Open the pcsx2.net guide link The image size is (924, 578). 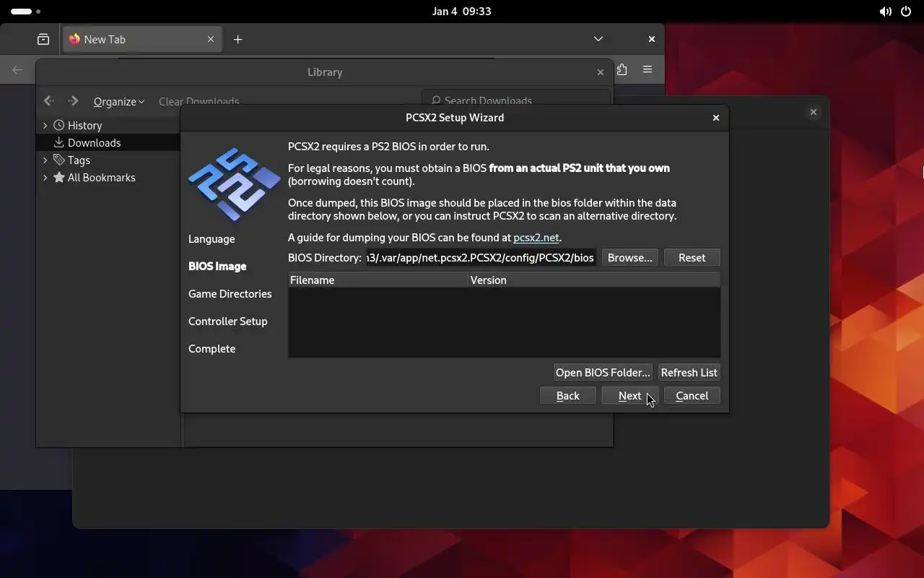[x=536, y=237]
